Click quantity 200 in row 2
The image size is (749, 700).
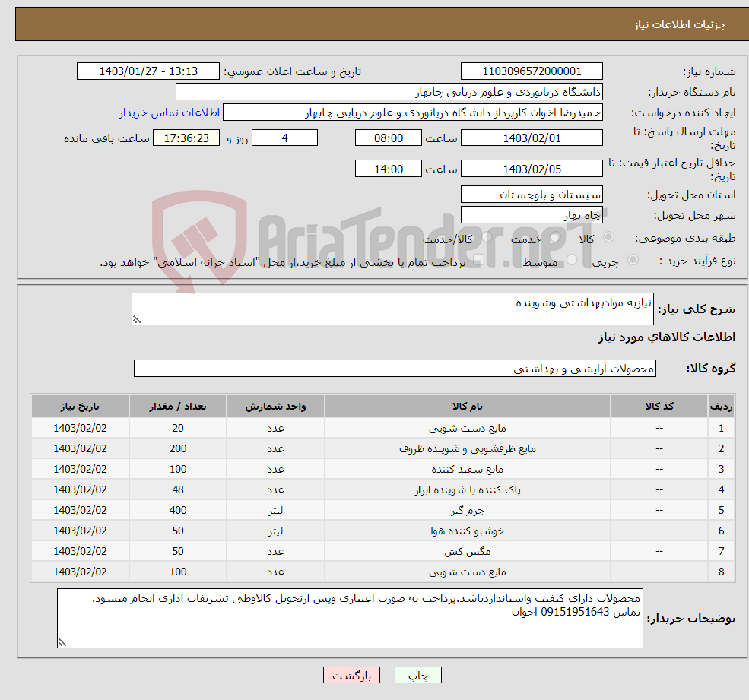(178, 449)
